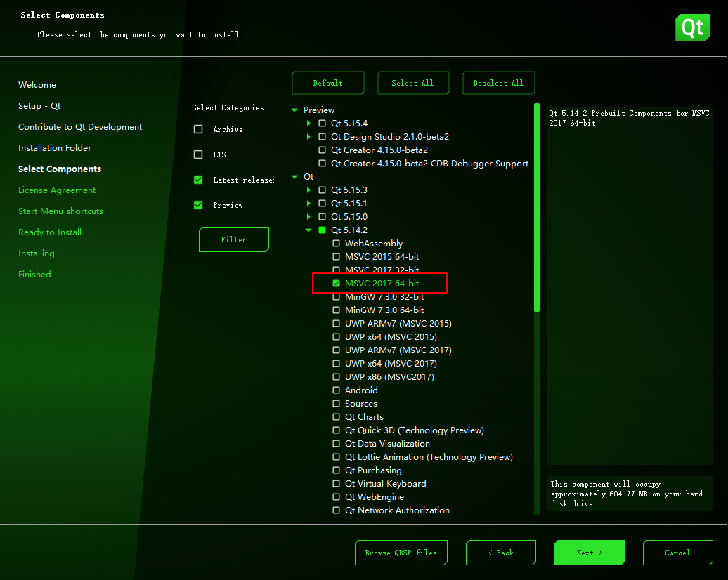Expand the Qt 5.15.4 tree node
Image resolution: width=728 pixels, height=580 pixels.
pos(308,123)
